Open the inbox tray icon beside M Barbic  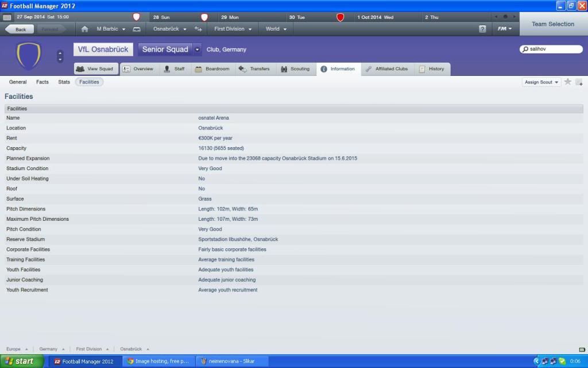coord(137,29)
